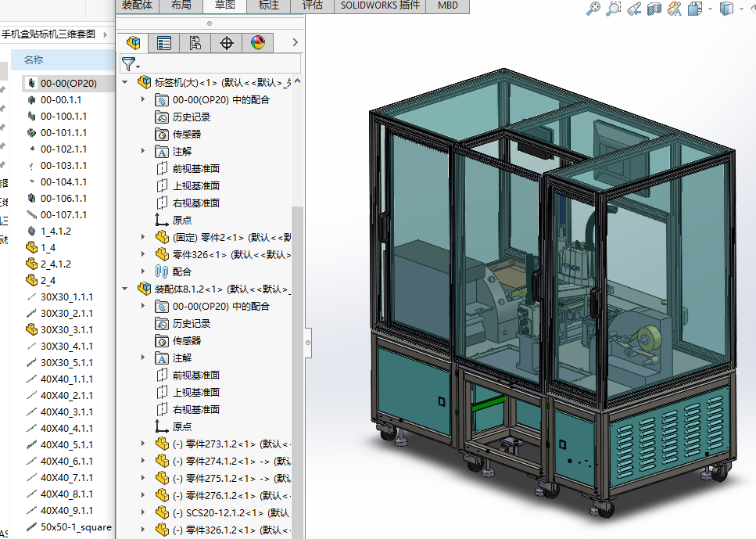756x539 pixels.
Task: Click the Previous View icon
Action: [x=634, y=9]
